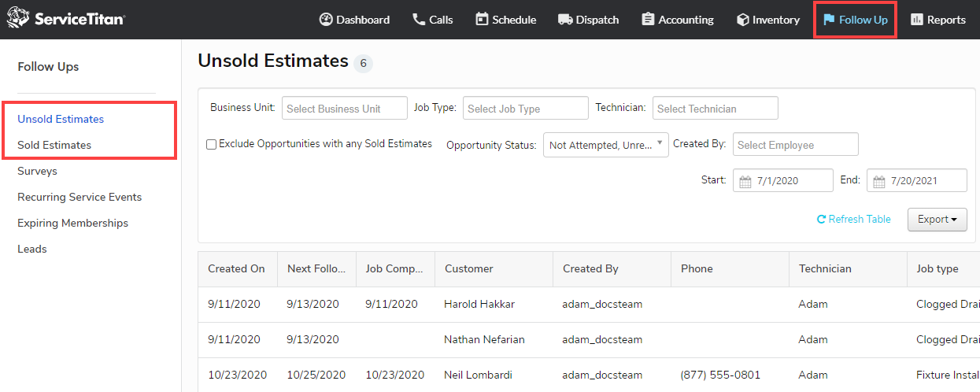This screenshot has height=392, width=980.
Task: Open the Start date calendar icon
Action: pyautogui.click(x=746, y=181)
